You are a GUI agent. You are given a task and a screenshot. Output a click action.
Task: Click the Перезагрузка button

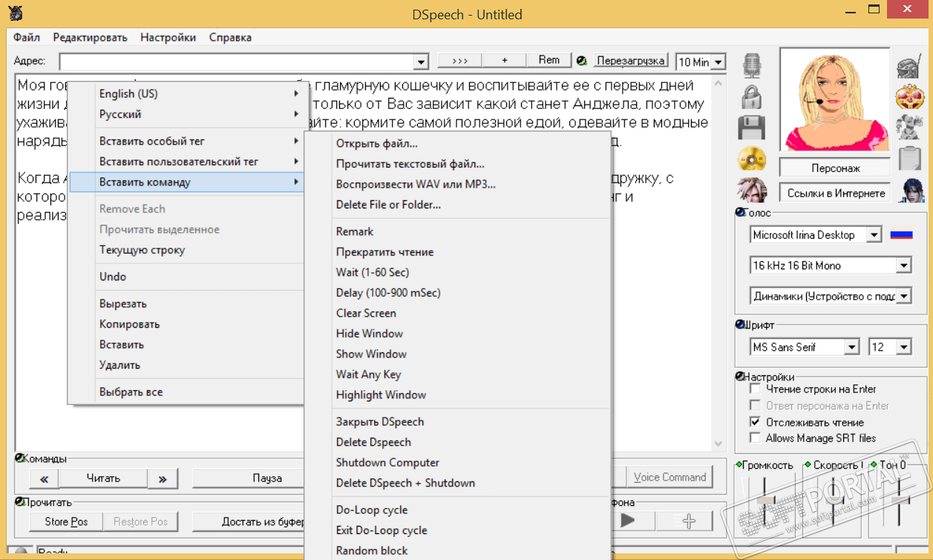point(631,62)
